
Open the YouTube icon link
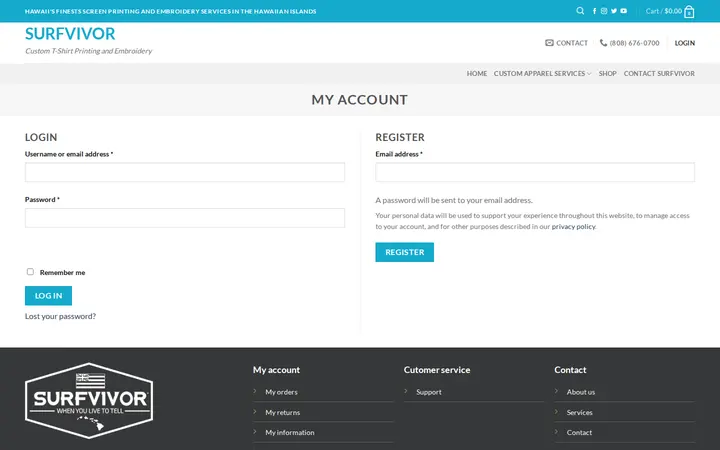click(x=624, y=11)
